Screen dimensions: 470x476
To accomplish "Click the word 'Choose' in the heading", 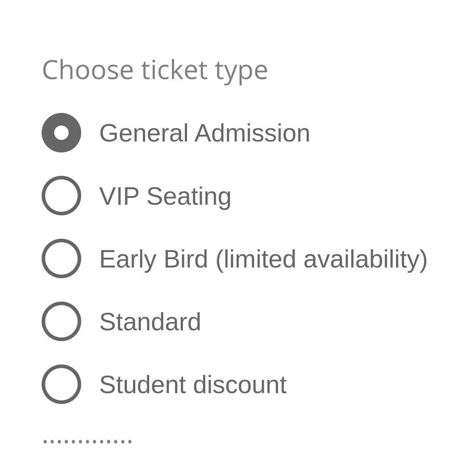I will tap(87, 70).
